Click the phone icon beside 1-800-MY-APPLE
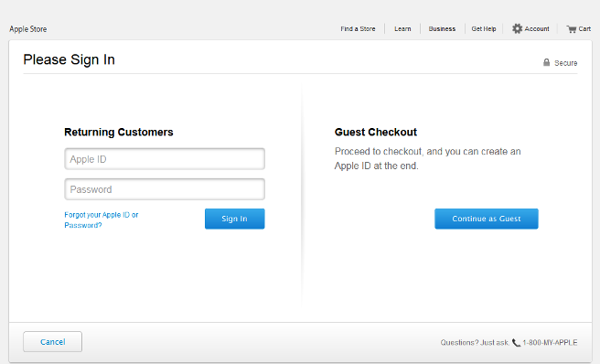Viewport: 600px width, 364px height. tap(516, 343)
